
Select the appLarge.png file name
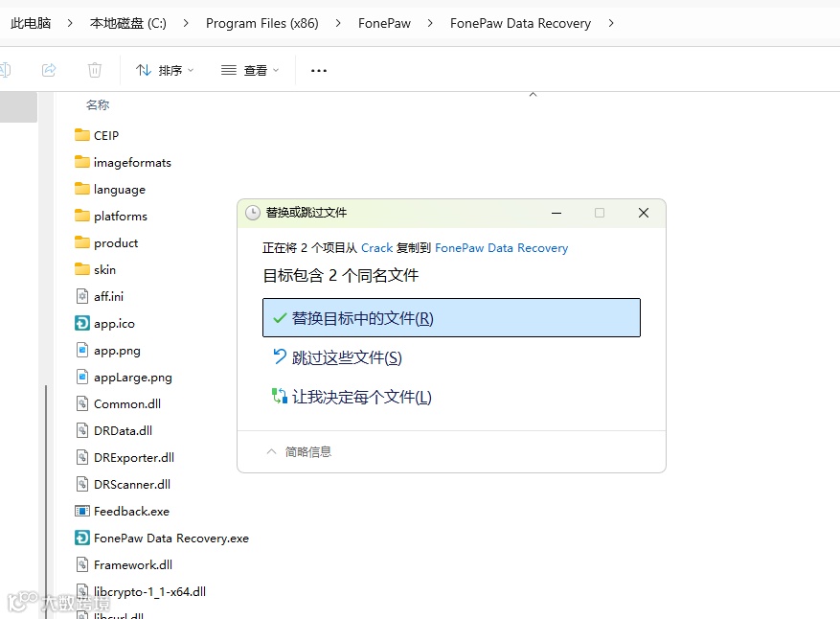point(133,378)
